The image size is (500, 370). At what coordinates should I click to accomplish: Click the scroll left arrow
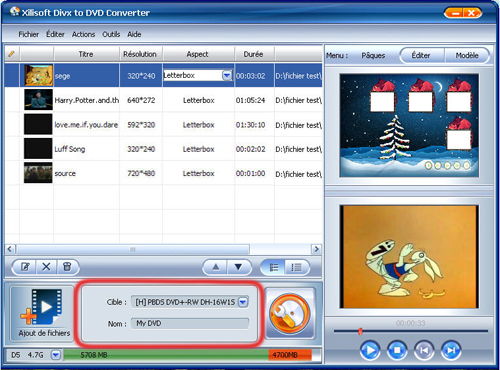10,249
